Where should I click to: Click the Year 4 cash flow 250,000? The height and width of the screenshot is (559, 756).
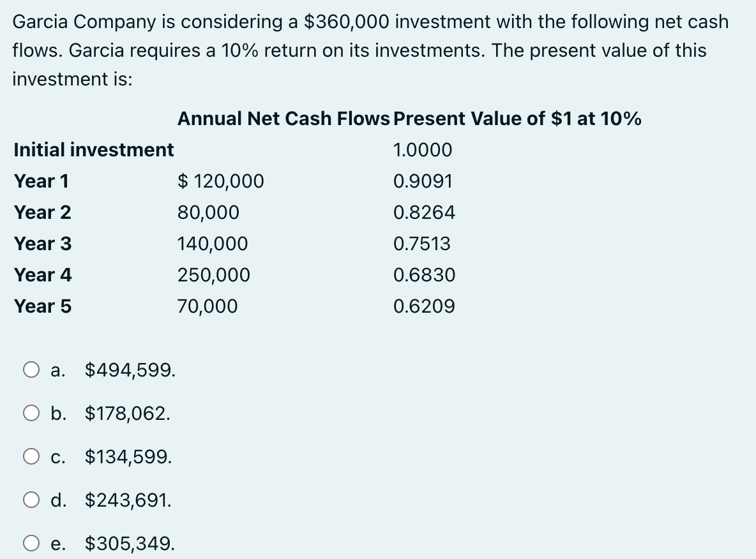pyautogui.click(x=214, y=275)
